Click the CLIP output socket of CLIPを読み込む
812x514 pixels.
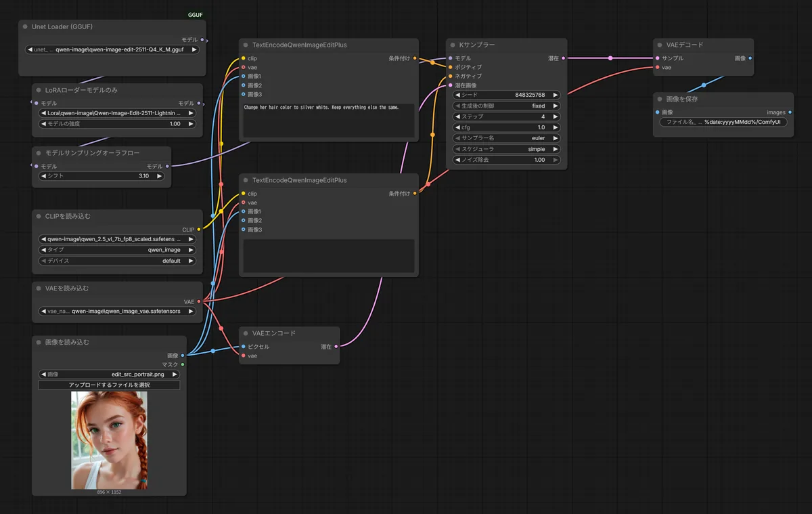tap(198, 230)
